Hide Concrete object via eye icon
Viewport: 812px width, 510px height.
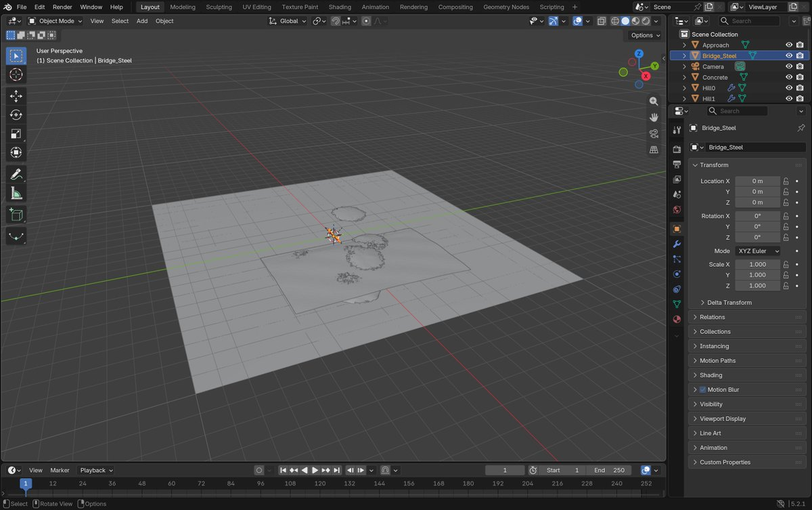coord(789,77)
